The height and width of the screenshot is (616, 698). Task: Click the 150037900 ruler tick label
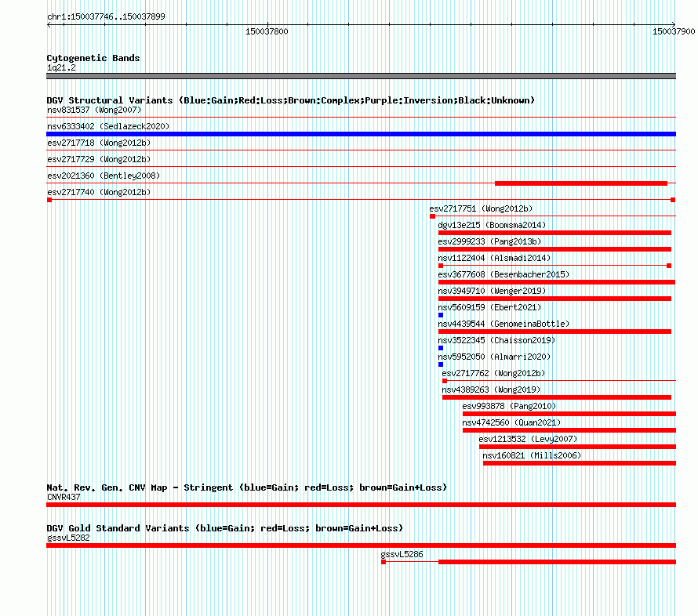pyautogui.click(x=674, y=31)
